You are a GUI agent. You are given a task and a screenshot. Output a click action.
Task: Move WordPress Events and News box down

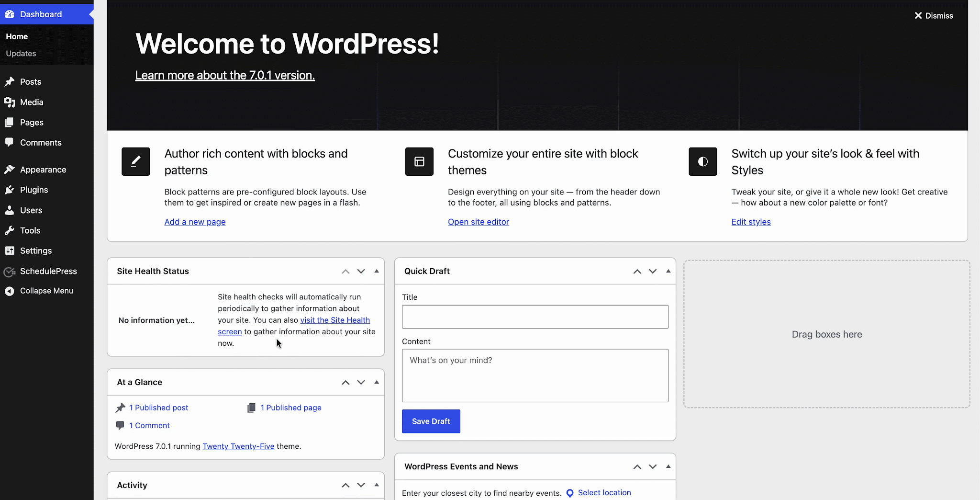click(653, 466)
